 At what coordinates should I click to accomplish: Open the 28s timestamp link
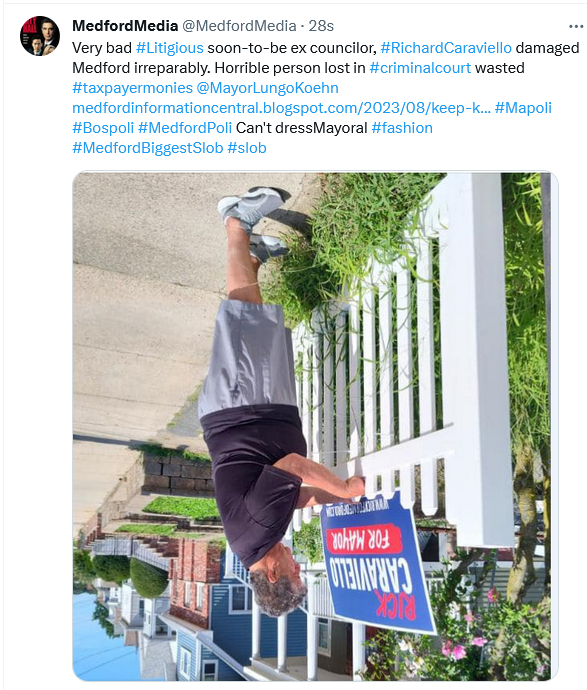click(321, 26)
